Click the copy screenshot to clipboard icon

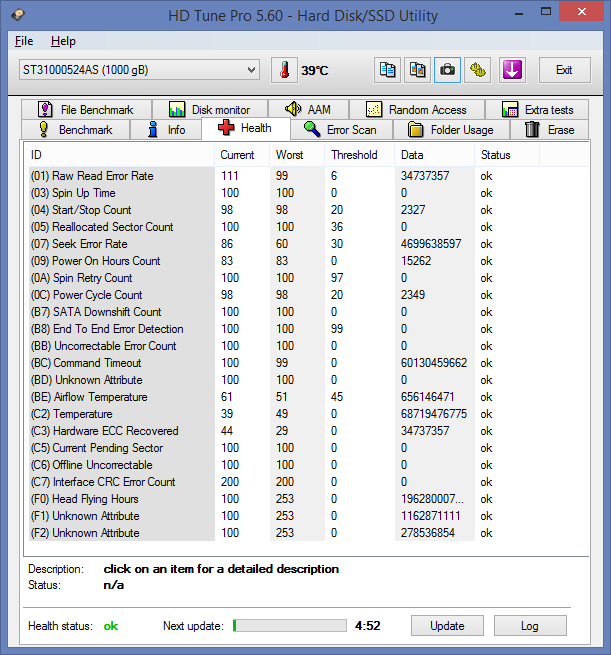(x=417, y=70)
